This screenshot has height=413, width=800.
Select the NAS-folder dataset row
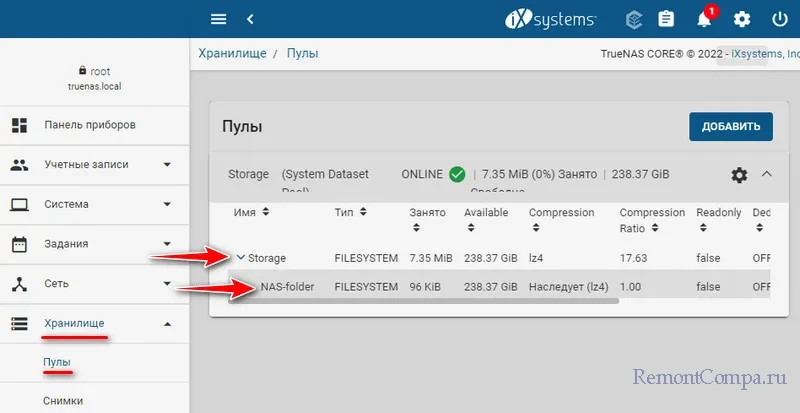pos(287,287)
